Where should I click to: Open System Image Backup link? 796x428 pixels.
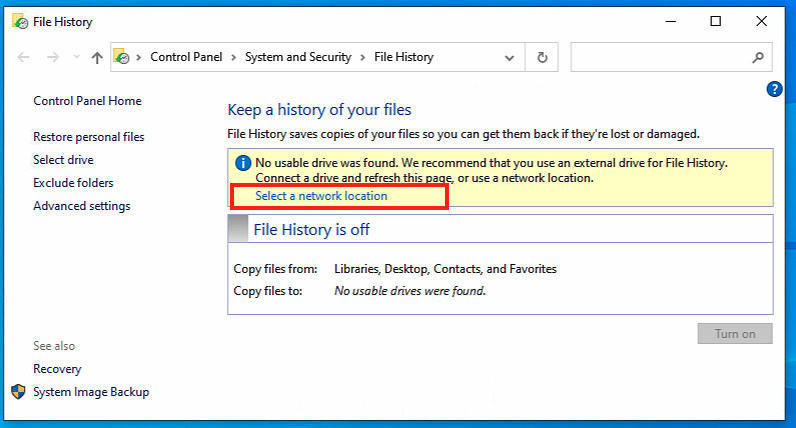tap(91, 392)
